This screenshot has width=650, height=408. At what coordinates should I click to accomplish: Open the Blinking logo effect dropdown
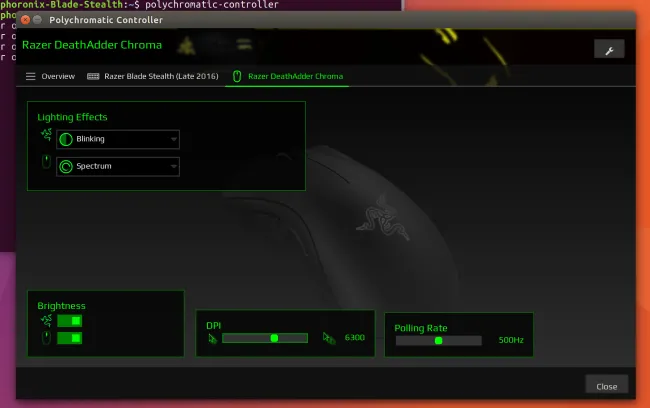(118, 139)
